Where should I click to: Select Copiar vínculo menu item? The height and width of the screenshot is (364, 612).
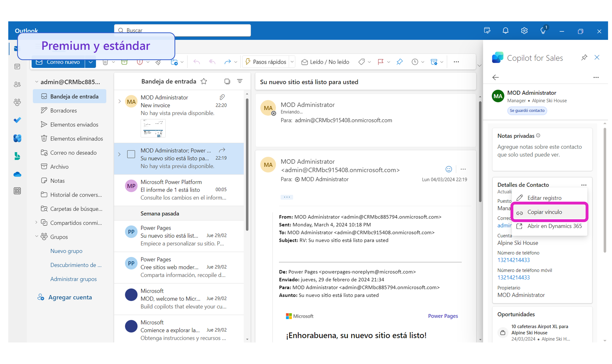(544, 212)
